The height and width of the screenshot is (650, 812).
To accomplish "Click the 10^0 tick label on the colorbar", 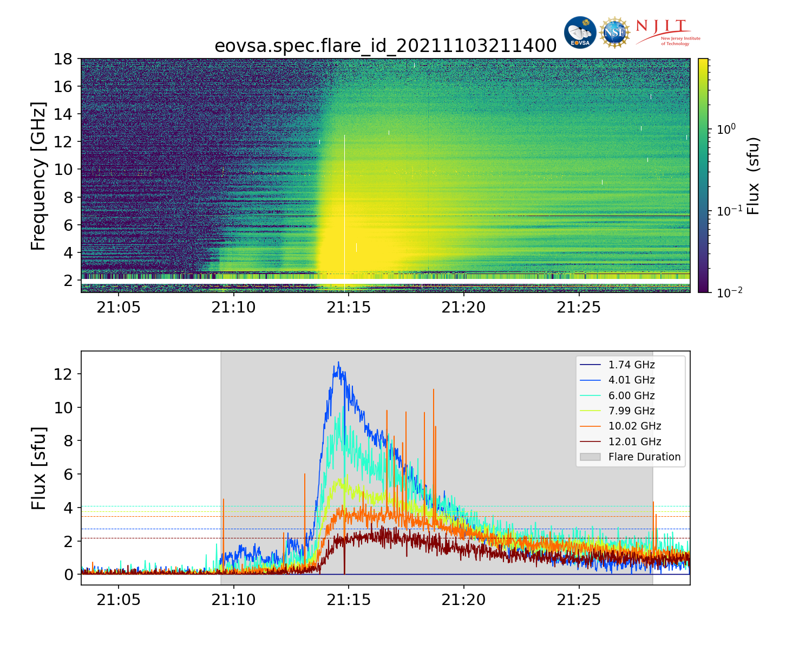I will (726, 129).
